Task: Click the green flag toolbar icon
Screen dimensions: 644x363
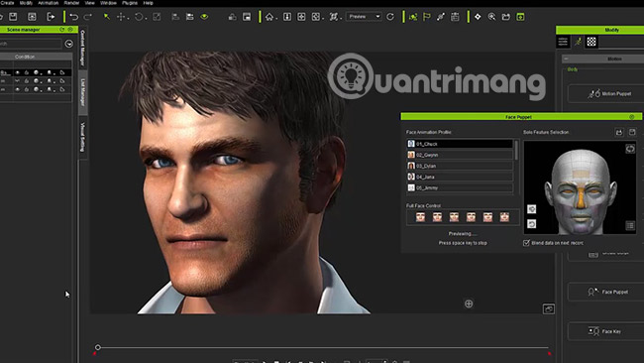Action: point(427,17)
